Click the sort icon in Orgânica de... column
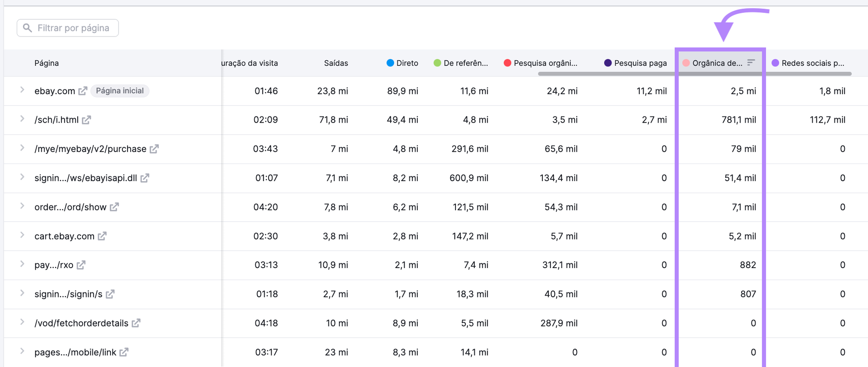The height and width of the screenshot is (367, 868). [751, 63]
